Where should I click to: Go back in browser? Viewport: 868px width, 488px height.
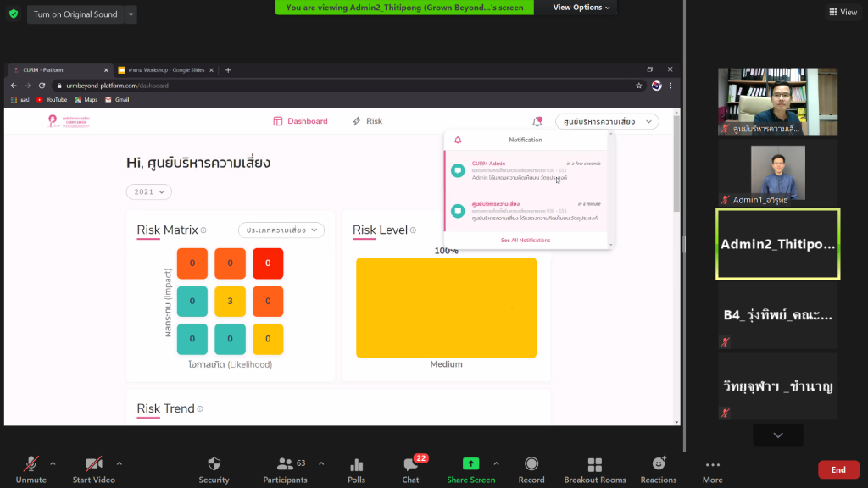tap(14, 86)
